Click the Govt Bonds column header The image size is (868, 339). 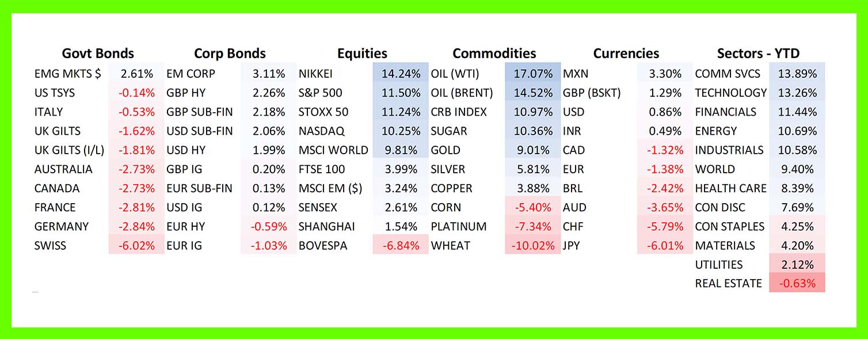[98, 54]
